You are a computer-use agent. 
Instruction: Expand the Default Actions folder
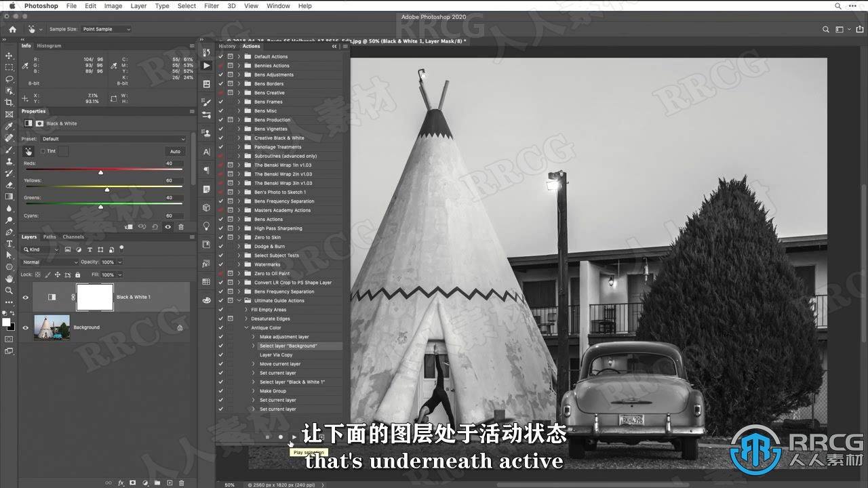point(239,56)
